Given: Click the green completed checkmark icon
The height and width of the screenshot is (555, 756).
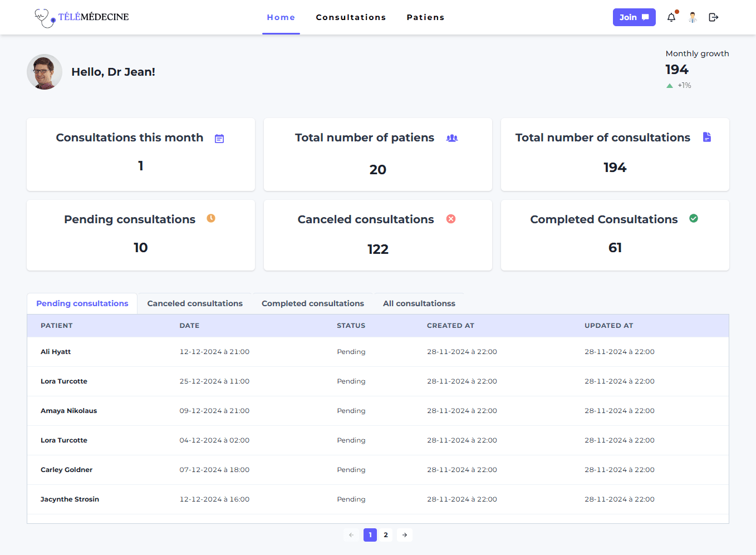Looking at the screenshot, I should [x=694, y=218].
